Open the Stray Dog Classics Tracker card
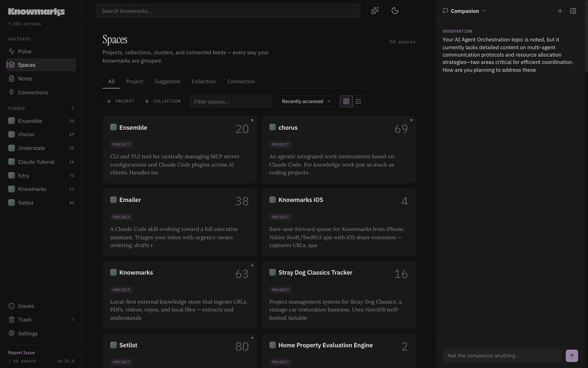The height and width of the screenshot is (368, 588). coord(339,294)
